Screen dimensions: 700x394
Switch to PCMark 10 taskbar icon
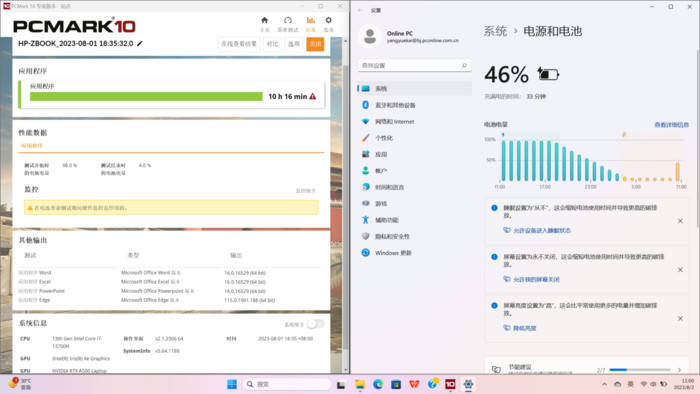(x=450, y=384)
